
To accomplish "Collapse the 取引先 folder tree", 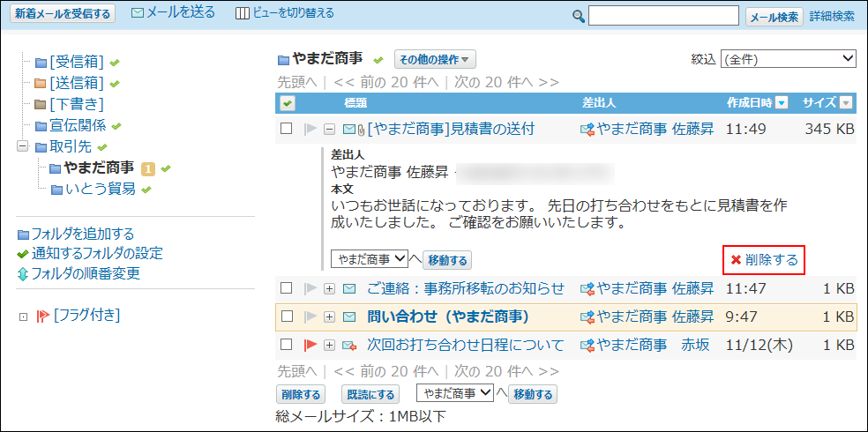I will click(x=22, y=146).
